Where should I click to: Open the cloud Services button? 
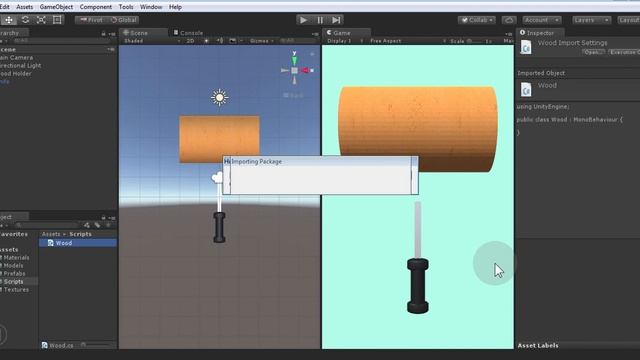(509, 20)
